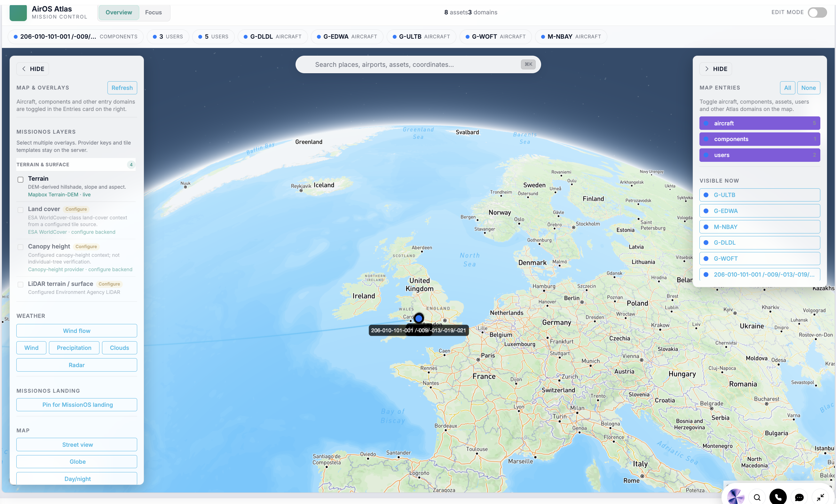Collapse the Terrain & Surface section
The image size is (836, 504).
click(76, 164)
